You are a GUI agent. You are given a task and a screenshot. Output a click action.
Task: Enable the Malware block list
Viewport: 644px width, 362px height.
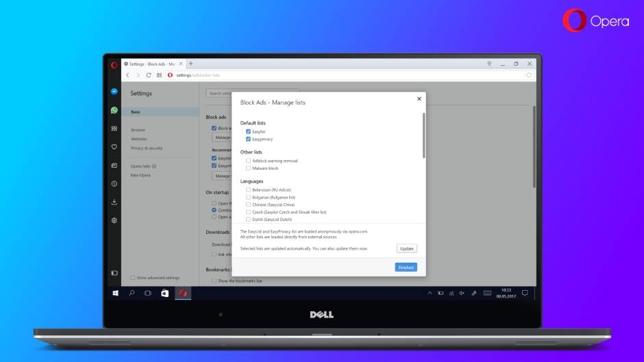click(248, 168)
